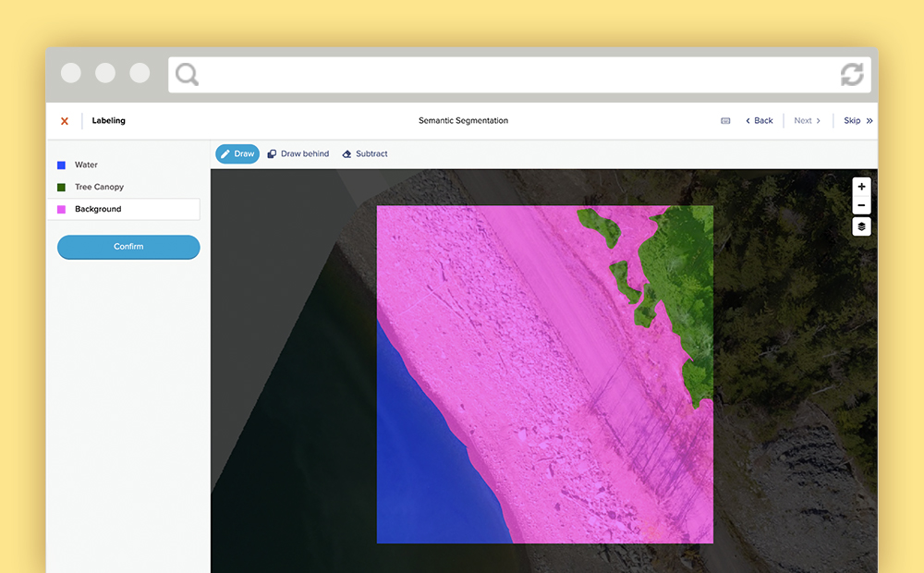This screenshot has width=924, height=573.
Task: Confirm the current segmentation
Action: point(128,247)
